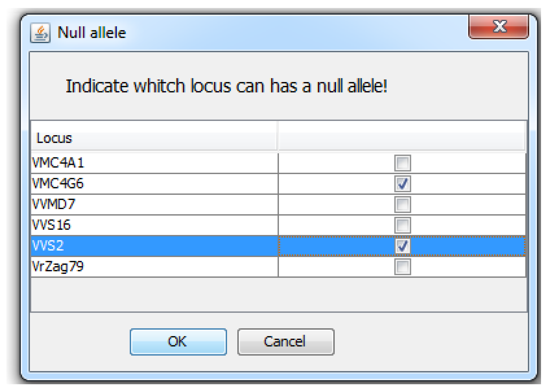The height and width of the screenshot is (392, 549).
Task: Click the selected VVS2 locus cell
Action: tap(155, 246)
